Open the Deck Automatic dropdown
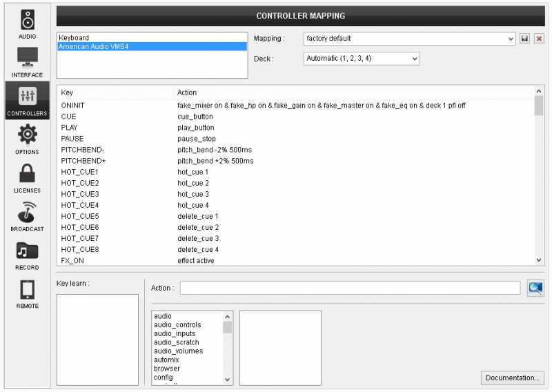552x392 pixels. [x=361, y=59]
